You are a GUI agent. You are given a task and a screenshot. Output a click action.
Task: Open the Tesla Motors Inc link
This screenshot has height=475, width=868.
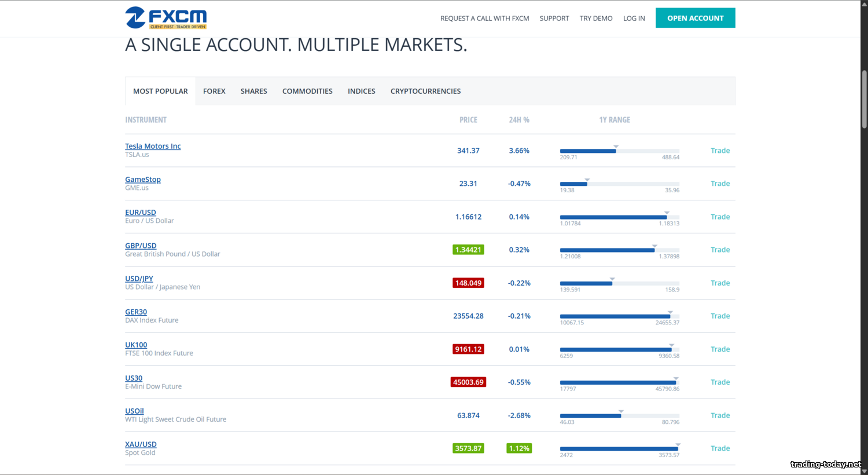point(153,146)
